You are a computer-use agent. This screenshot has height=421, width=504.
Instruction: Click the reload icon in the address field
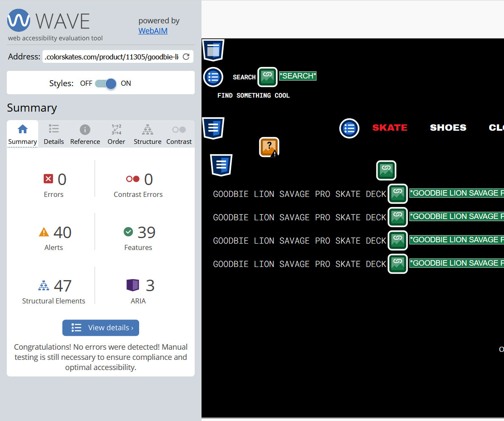tap(186, 57)
